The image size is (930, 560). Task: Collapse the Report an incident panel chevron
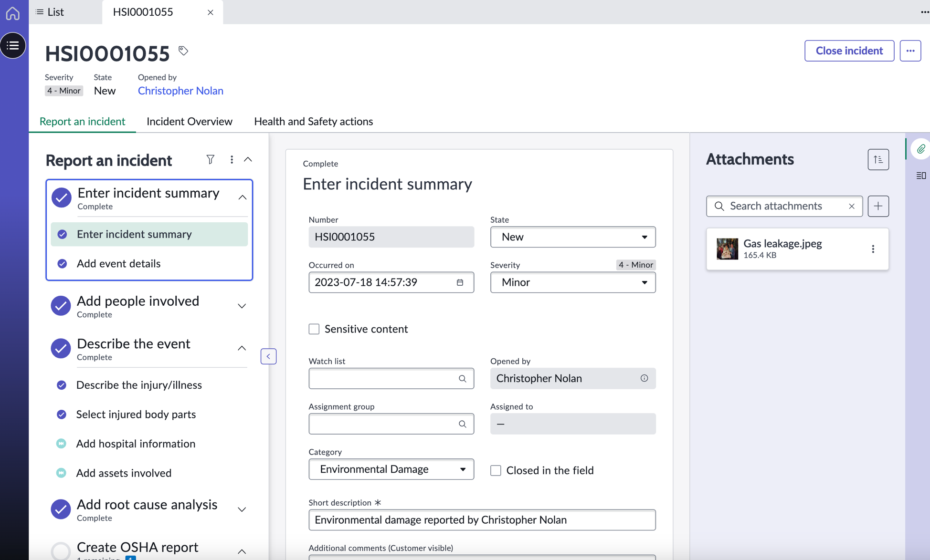(248, 159)
